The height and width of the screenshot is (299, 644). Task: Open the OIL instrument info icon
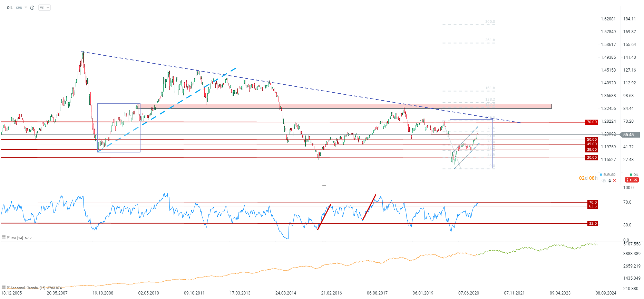(32, 8)
